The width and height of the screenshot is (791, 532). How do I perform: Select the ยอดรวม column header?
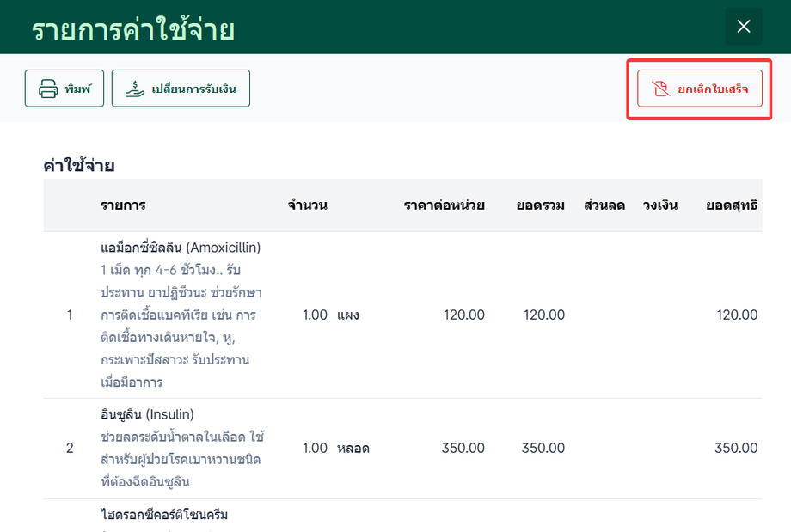[540, 205]
